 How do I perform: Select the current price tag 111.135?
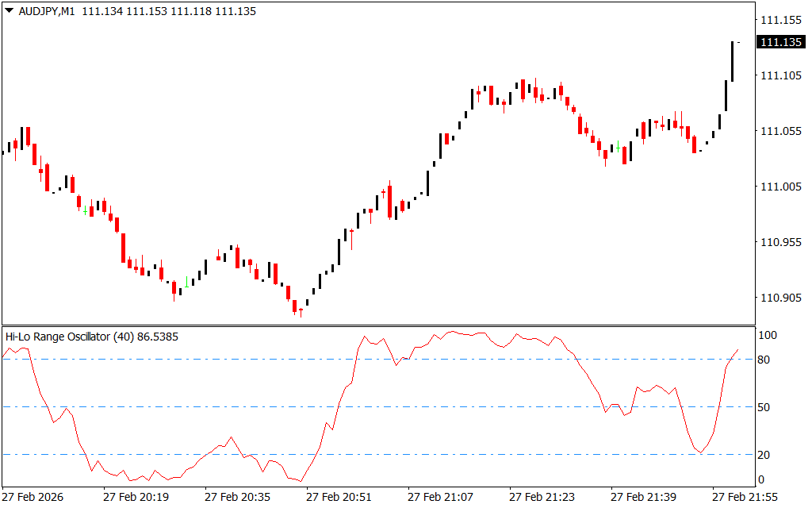pos(781,42)
